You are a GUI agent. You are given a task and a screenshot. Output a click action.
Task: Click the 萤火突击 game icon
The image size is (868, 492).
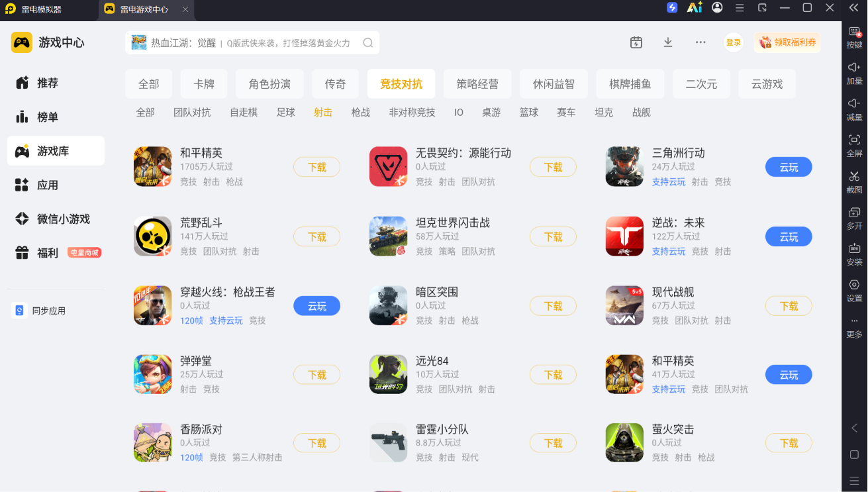tap(624, 443)
